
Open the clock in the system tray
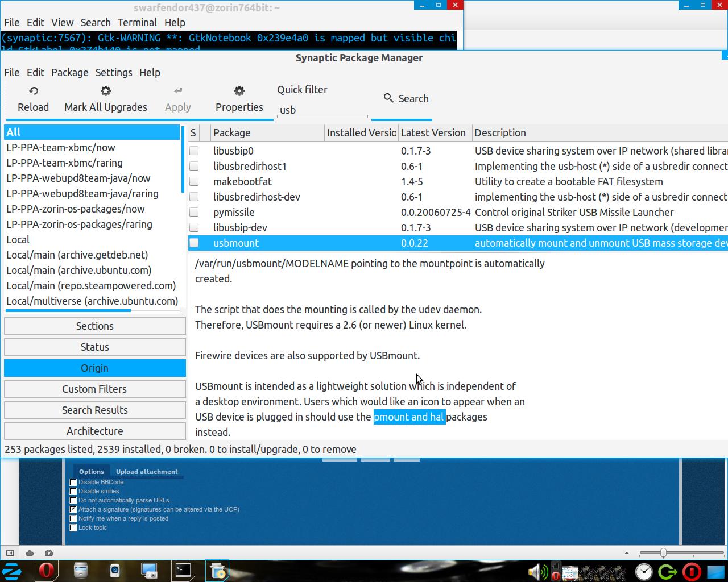pos(644,571)
